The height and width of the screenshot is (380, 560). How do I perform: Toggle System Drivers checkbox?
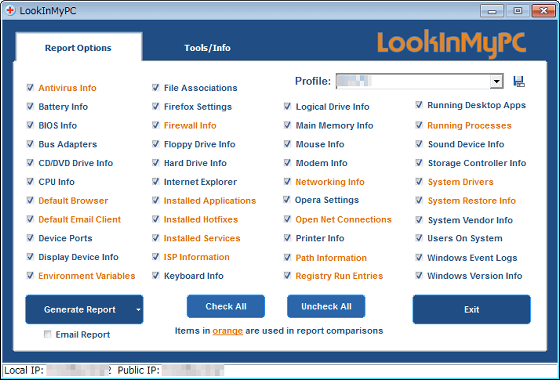[419, 181]
